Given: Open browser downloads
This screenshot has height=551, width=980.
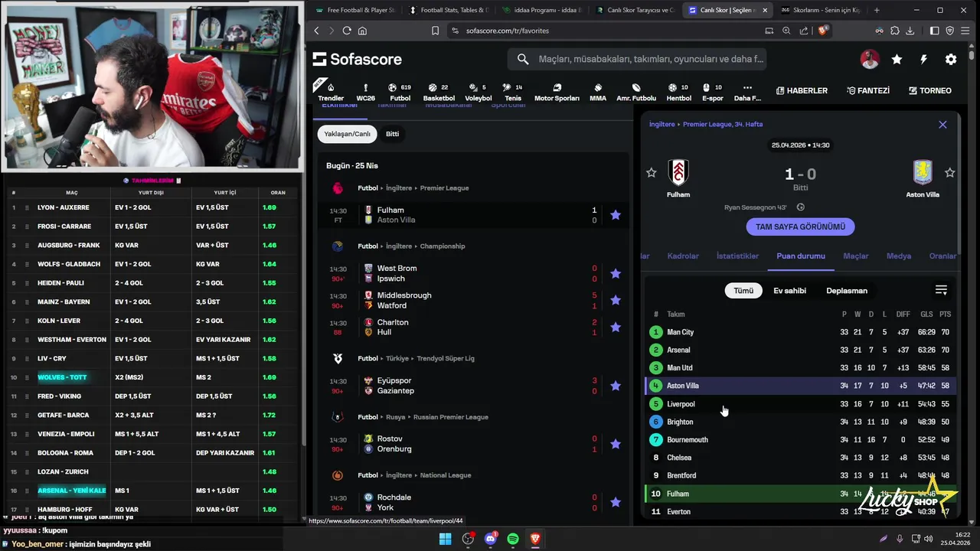Looking at the screenshot, I should coord(910,31).
